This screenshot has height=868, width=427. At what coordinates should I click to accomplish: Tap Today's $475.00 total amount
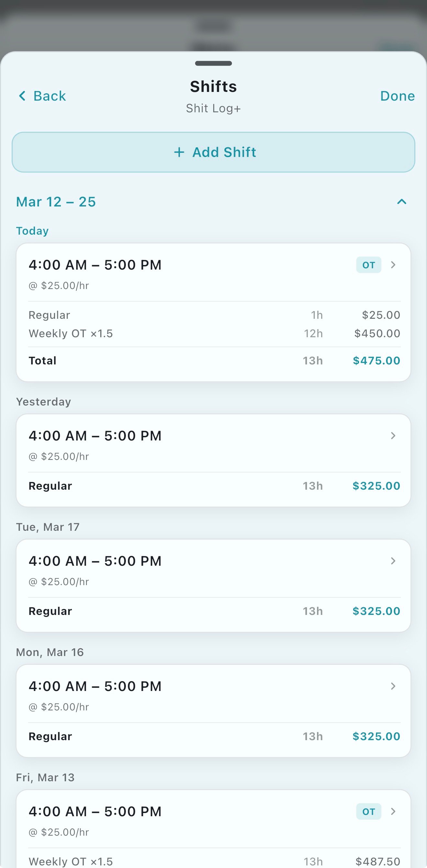[376, 361]
